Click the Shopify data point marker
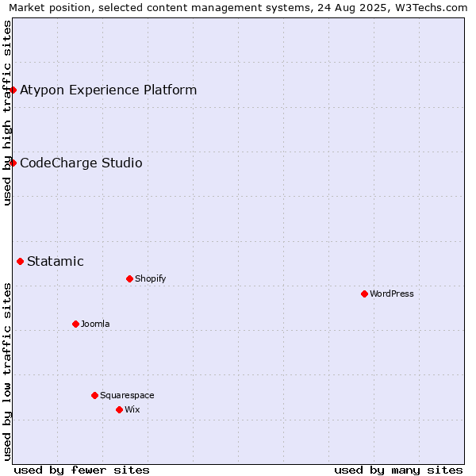This screenshot has height=476, width=476. [129, 278]
